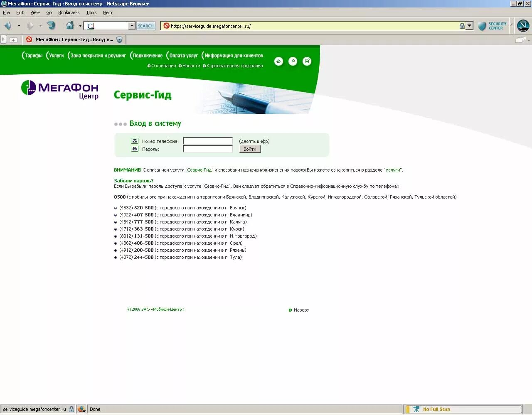This screenshot has width=532, height=415.
Task: Open Зона покрытия и роуминг link
Action: (x=98, y=56)
